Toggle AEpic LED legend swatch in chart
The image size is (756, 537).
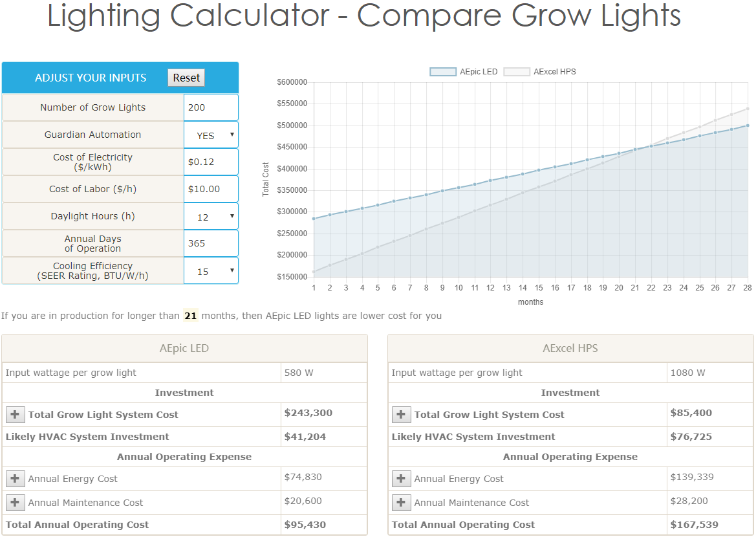pos(442,72)
